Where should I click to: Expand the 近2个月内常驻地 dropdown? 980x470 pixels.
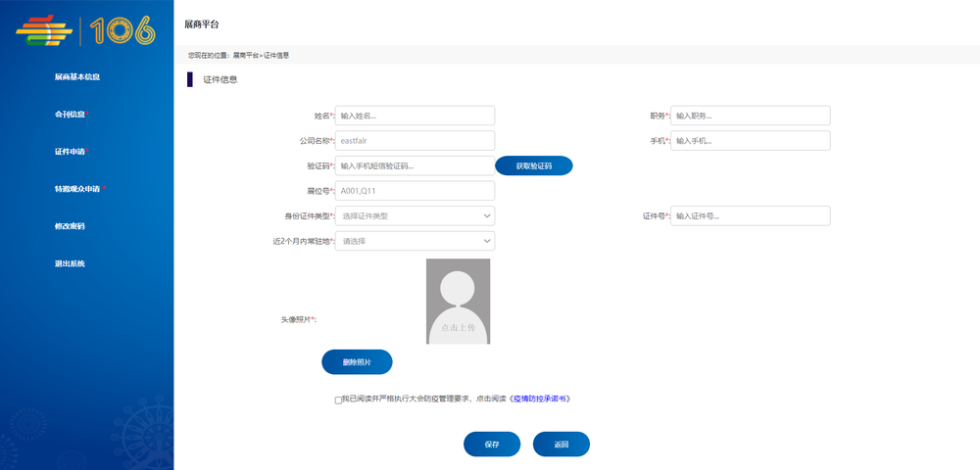tap(487, 241)
